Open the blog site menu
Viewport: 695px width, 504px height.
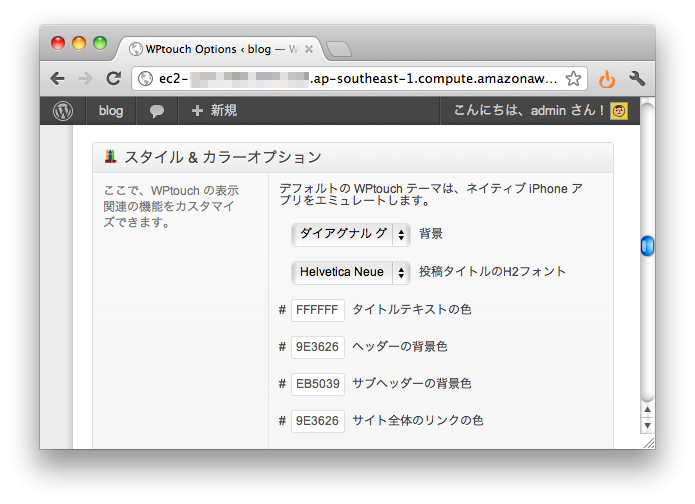click(111, 111)
